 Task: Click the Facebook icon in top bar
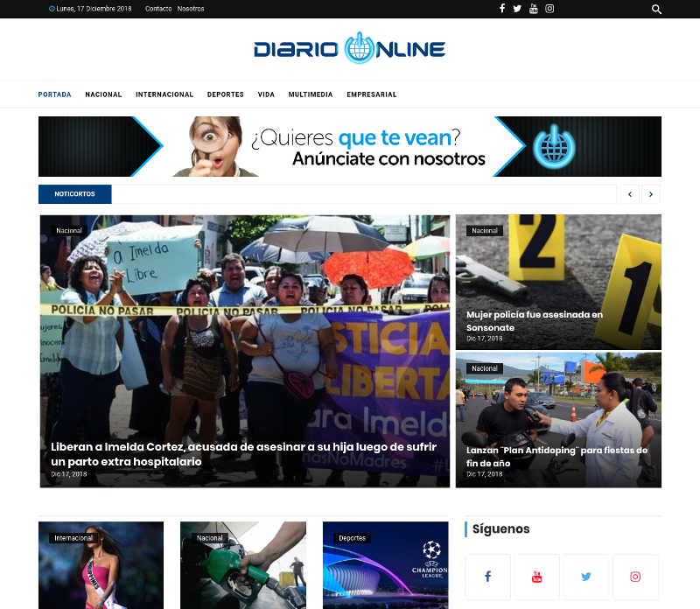coord(502,9)
